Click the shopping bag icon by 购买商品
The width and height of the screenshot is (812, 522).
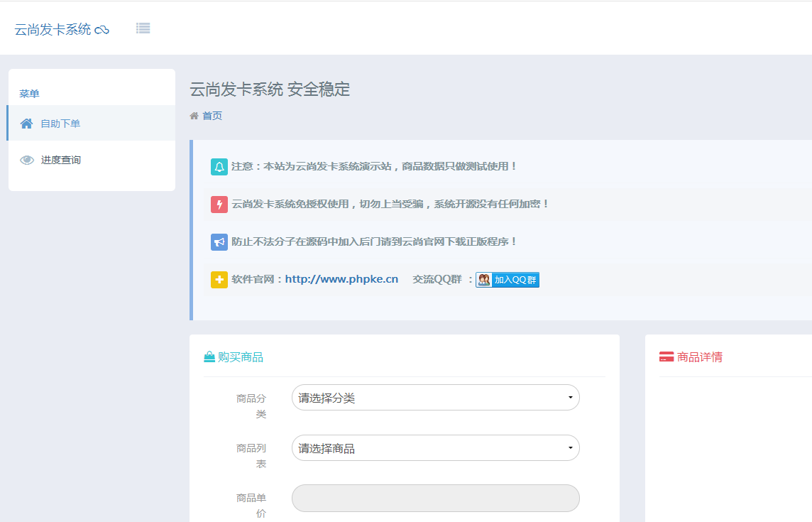[x=209, y=357]
